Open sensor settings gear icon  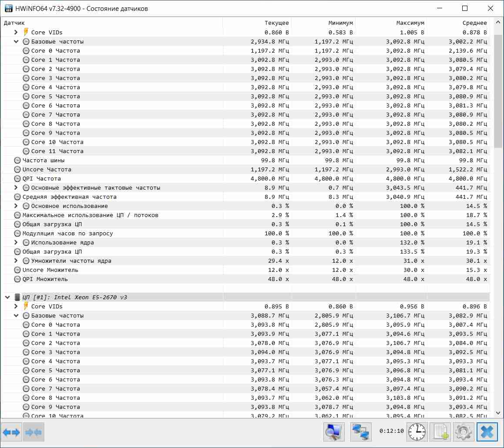click(463, 432)
